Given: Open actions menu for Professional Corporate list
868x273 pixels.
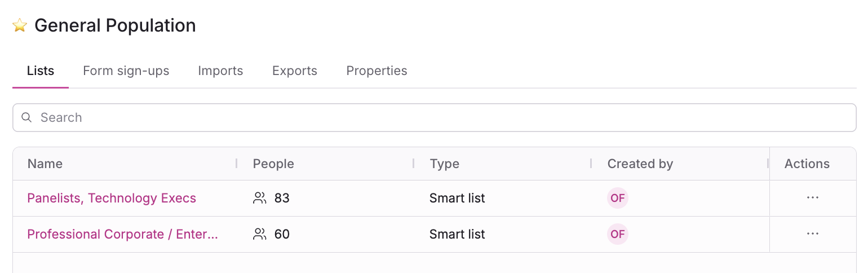Looking at the screenshot, I should 812,234.
